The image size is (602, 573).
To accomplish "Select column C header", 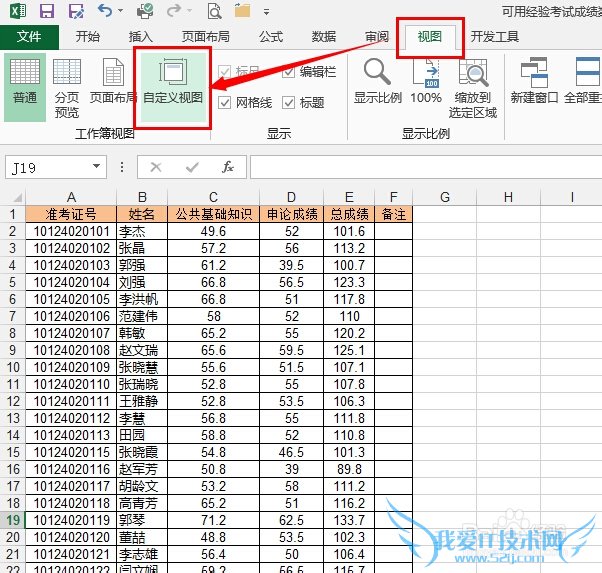I will click(x=213, y=197).
